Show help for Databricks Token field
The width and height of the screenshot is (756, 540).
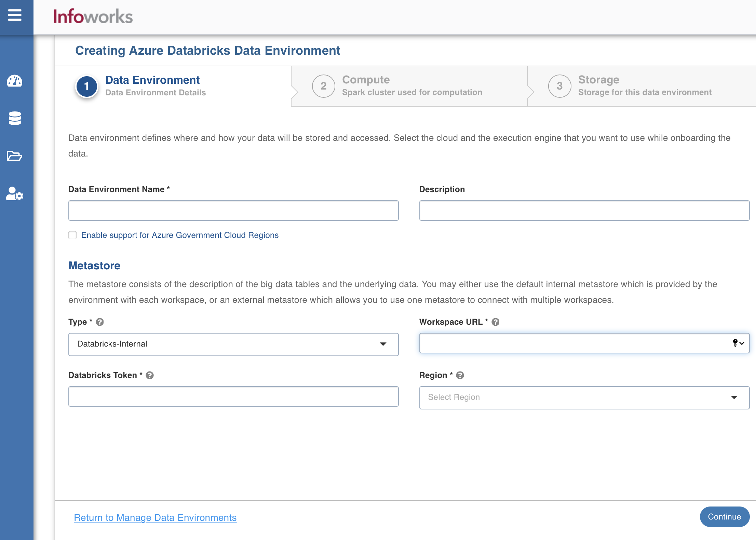coord(150,375)
